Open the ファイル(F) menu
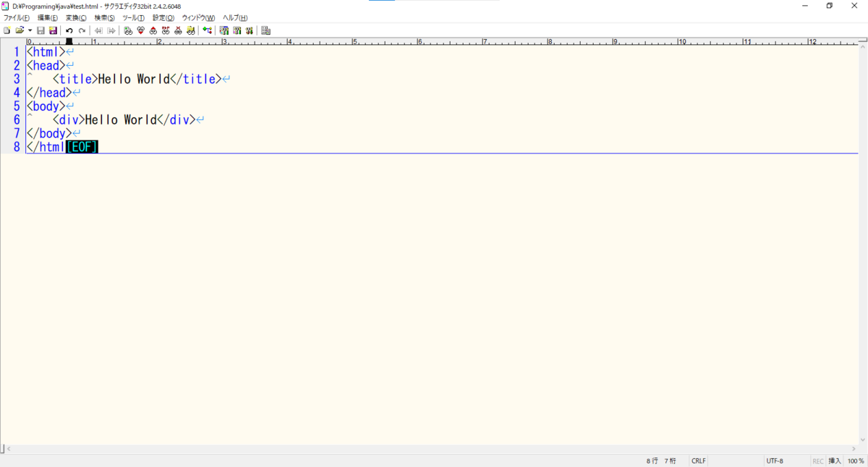This screenshot has width=868, height=467. 17,17
